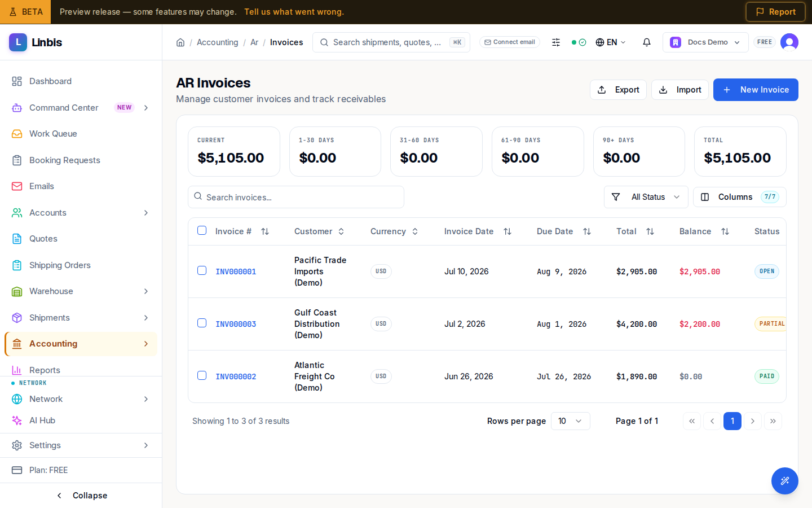
Task: Open Shipping Orders in the sidebar
Action: pos(81,265)
